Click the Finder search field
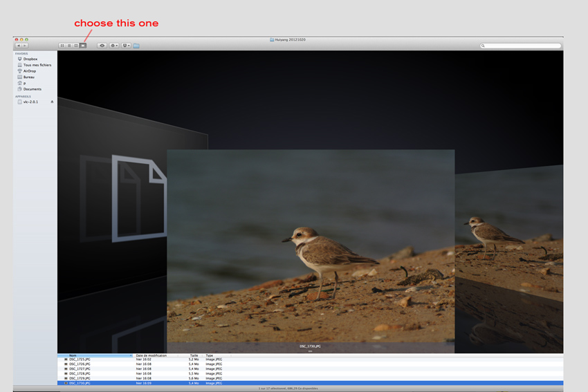 520,46
